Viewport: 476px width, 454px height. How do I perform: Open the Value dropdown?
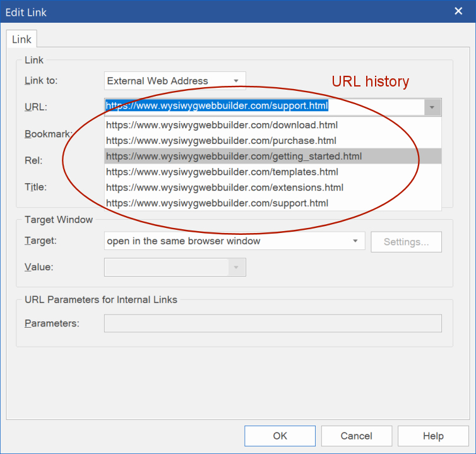coord(175,267)
